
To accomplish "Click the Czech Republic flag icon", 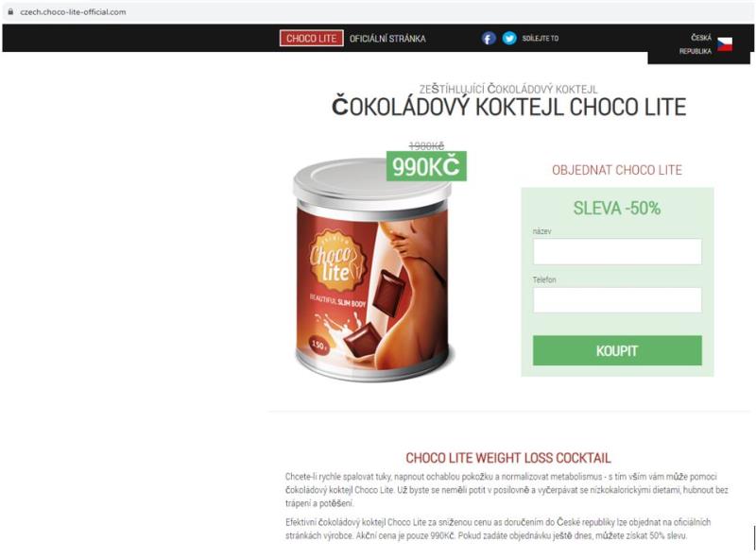I will point(724,43).
